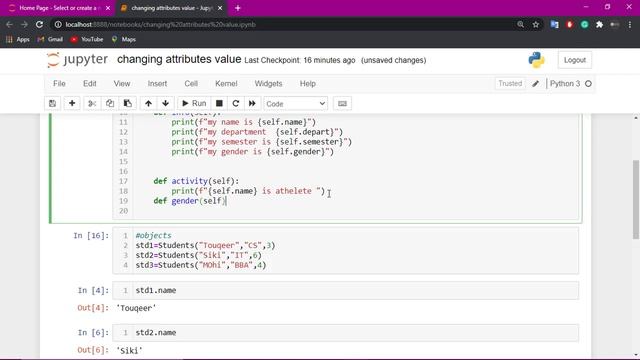Close the changing attributes value tab

220,8
